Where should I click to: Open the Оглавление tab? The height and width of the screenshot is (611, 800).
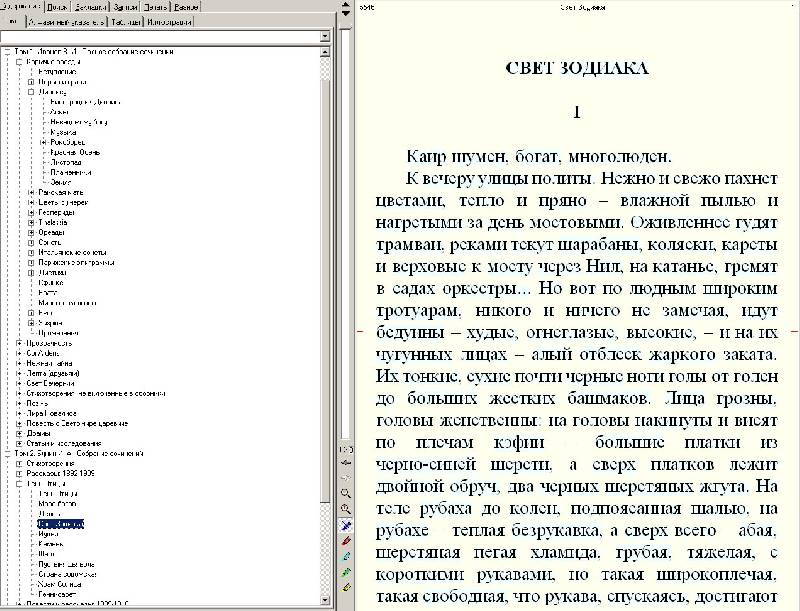tap(21, 7)
